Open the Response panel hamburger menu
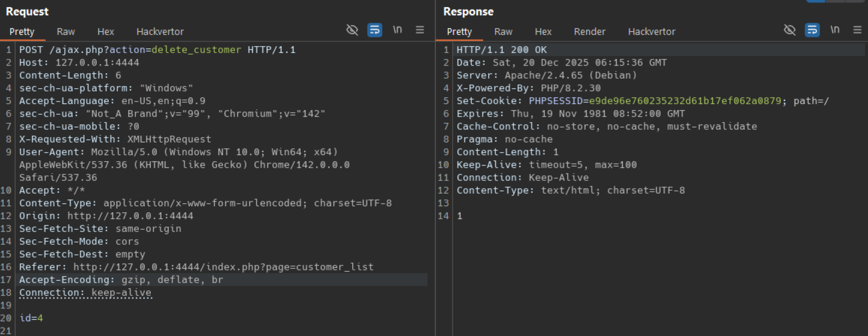The image size is (868, 336). 857,30
